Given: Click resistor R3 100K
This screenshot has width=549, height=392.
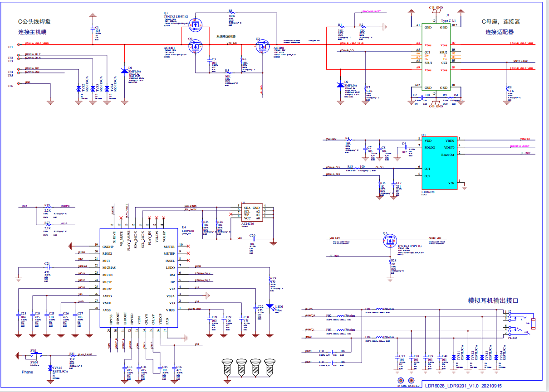Looking at the screenshot, I should click(231, 14).
